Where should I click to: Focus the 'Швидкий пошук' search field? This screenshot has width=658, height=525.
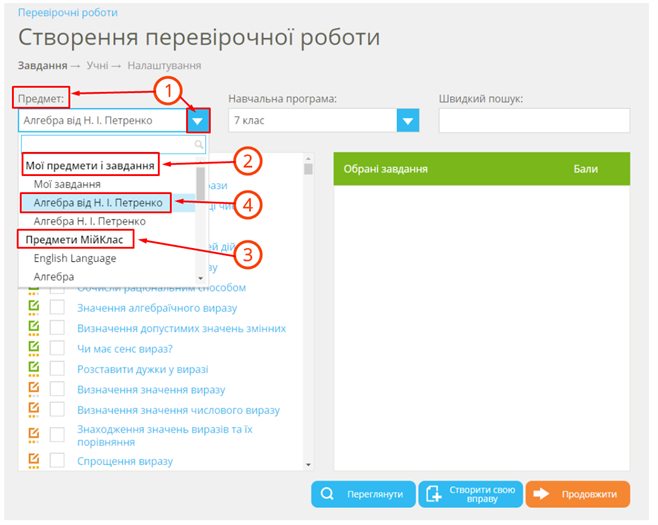pos(533,121)
